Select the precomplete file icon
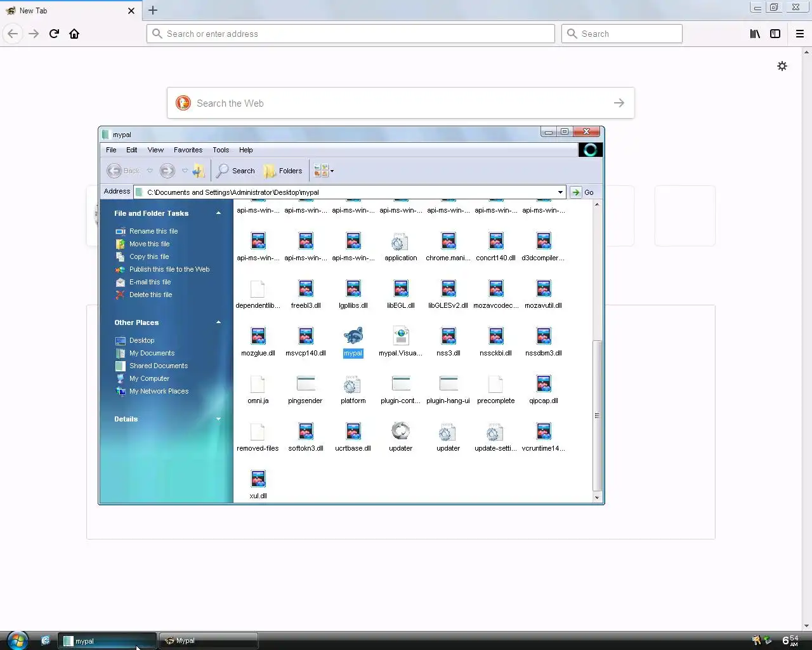Image resolution: width=812 pixels, height=650 pixels. (x=496, y=383)
